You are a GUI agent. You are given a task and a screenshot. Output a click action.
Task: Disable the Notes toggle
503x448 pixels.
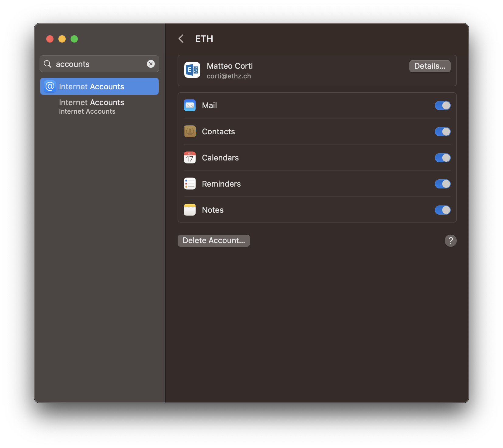[x=443, y=210]
